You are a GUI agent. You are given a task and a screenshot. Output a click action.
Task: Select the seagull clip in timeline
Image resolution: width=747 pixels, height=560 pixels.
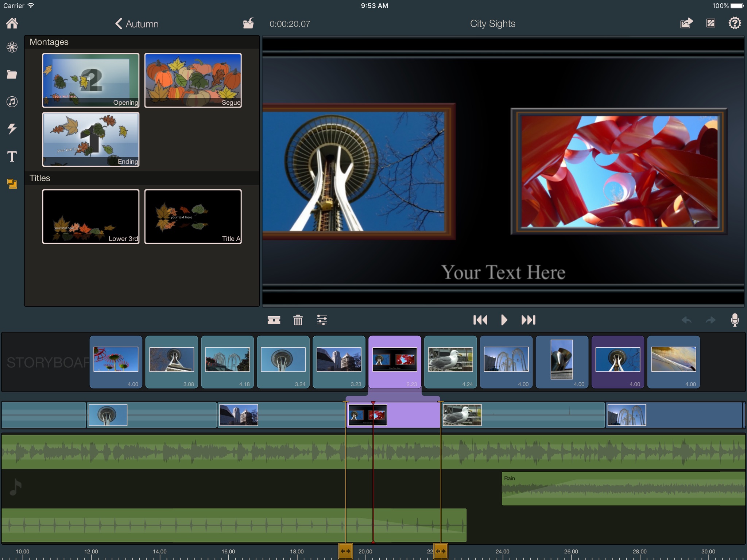click(x=523, y=415)
